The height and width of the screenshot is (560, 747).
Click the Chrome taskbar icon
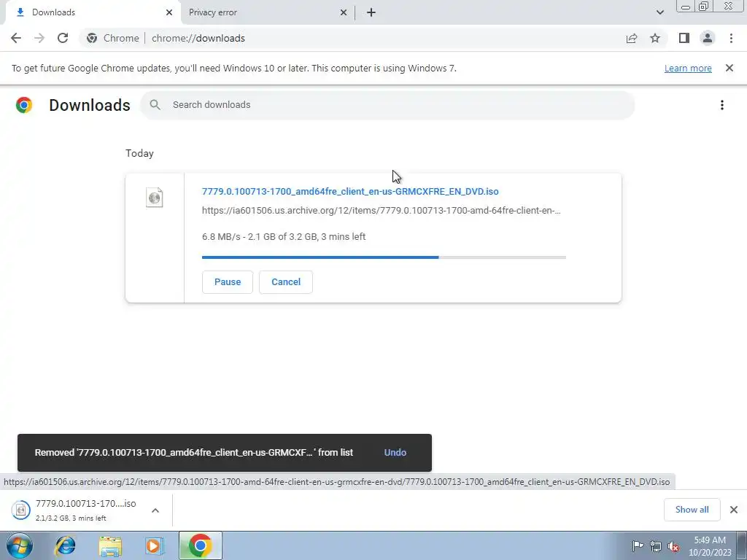(200, 545)
